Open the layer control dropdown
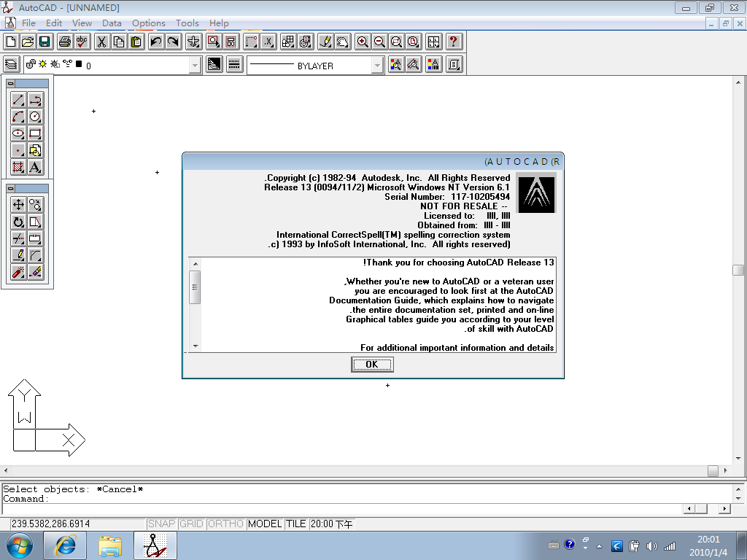The image size is (747, 560). (195, 66)
